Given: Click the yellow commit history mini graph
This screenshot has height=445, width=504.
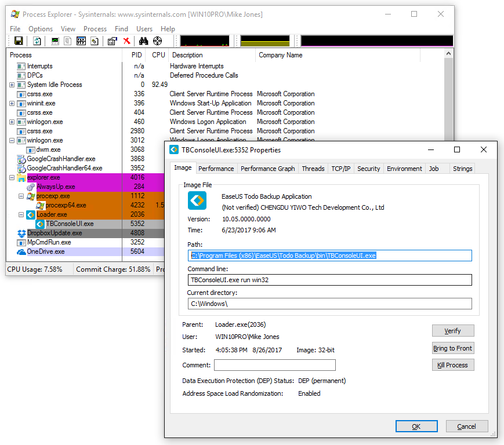Looking at the screenshot, I should pos(265,41).
